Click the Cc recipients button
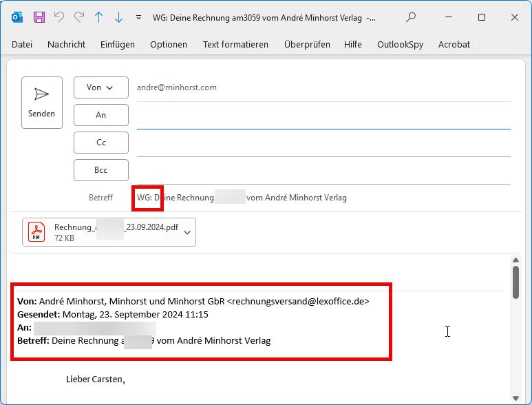This screenshot has width=532, height=405. point(101,143)
